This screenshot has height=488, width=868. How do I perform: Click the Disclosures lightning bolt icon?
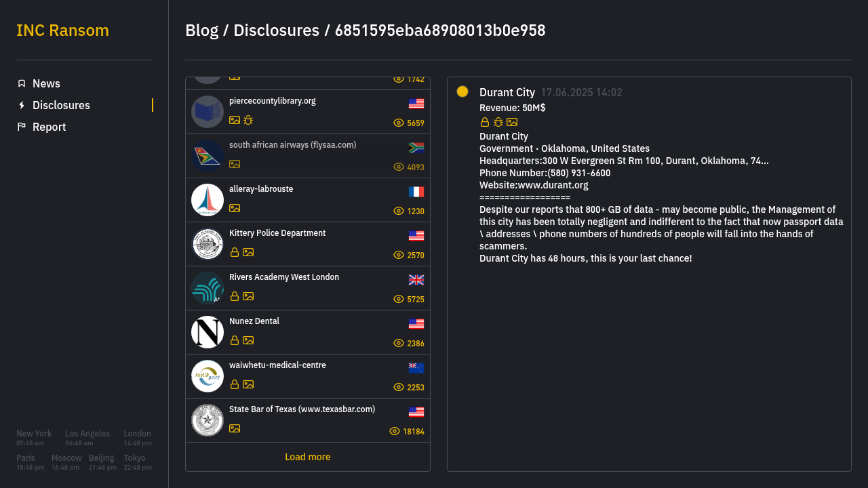[22, 105]
